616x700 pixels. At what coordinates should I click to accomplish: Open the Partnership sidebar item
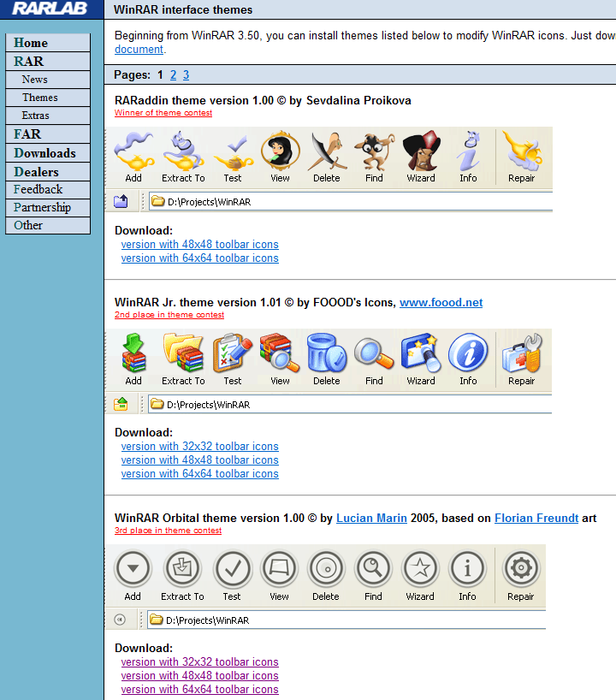tap(48, 208)
